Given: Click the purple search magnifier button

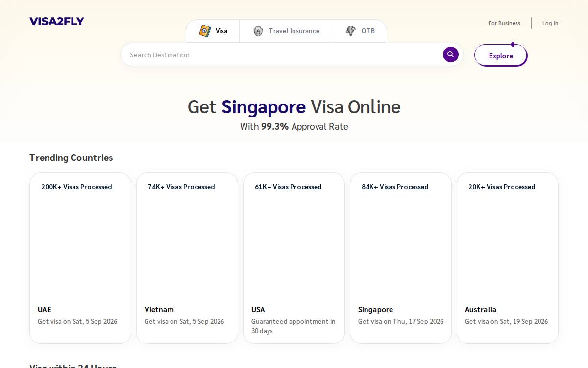Looking at the screenshot, I should (451, 54).
